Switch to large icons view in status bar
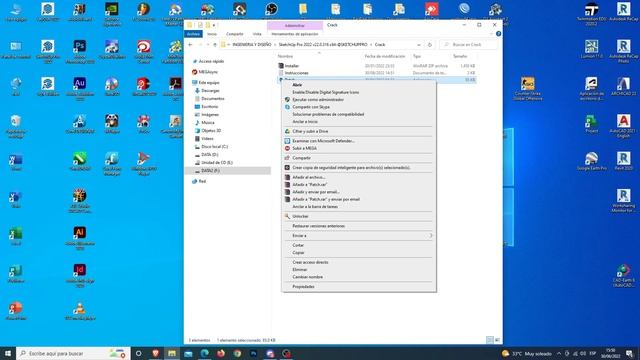 click(497, 340)
